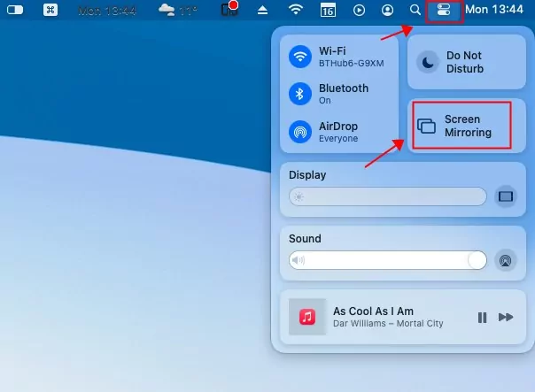Open Control Centre icon in menu bar
535x392 pixels.
coord(444,10)
